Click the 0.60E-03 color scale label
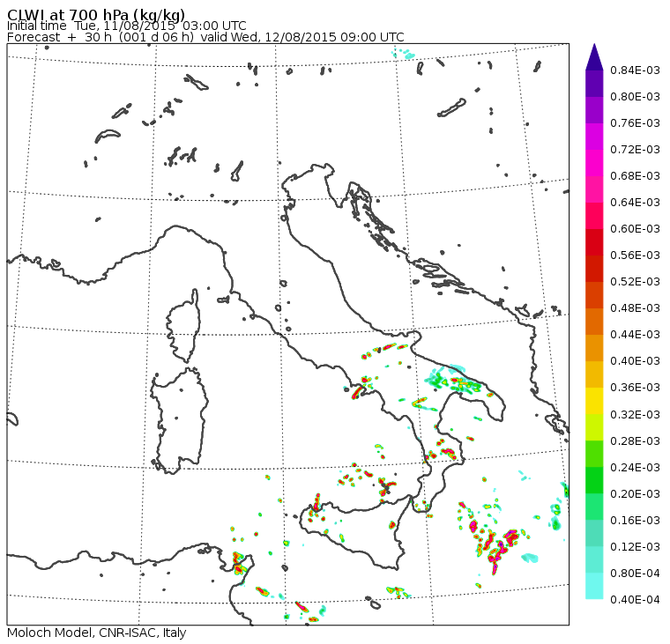 635,228
